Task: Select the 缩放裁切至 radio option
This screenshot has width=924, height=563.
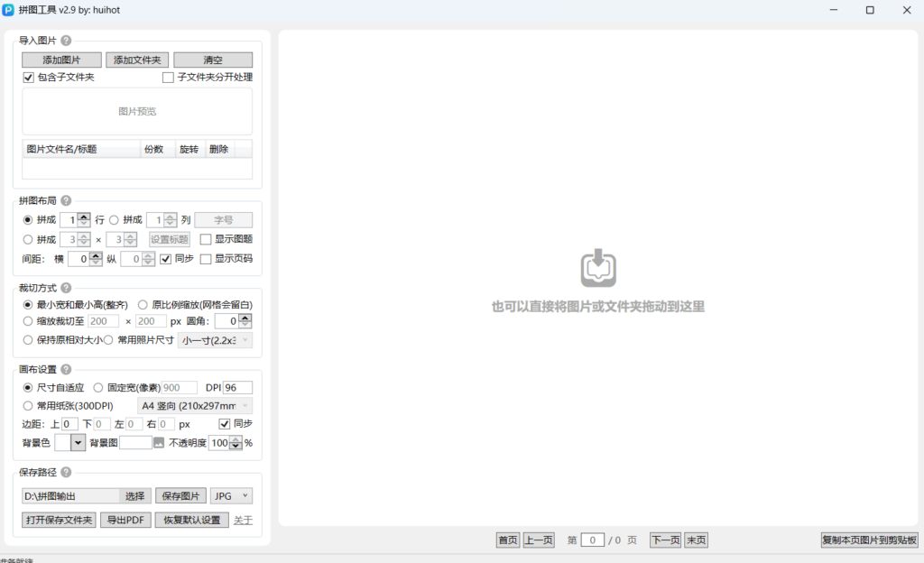Action: pos(28,321)
